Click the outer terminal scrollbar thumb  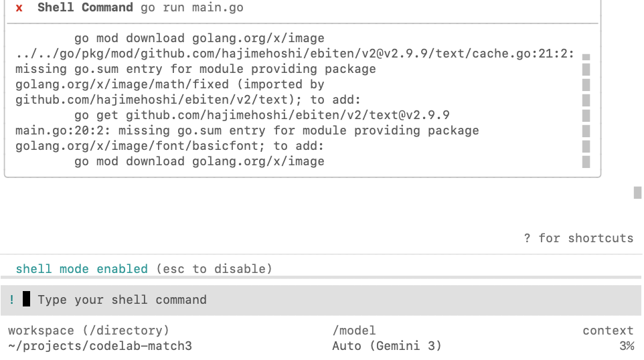click(637, 193)
